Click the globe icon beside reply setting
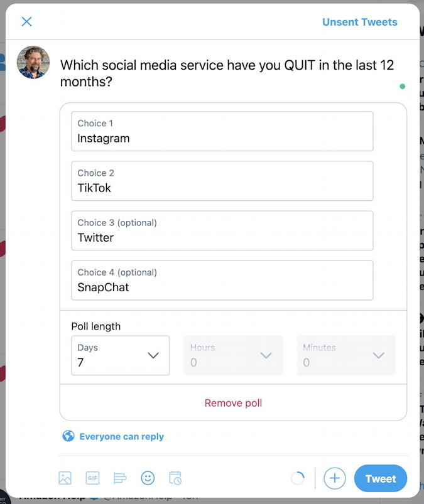The height and width of the screenshot is (504, 424). pyautogui.click(x=68, y=436)
